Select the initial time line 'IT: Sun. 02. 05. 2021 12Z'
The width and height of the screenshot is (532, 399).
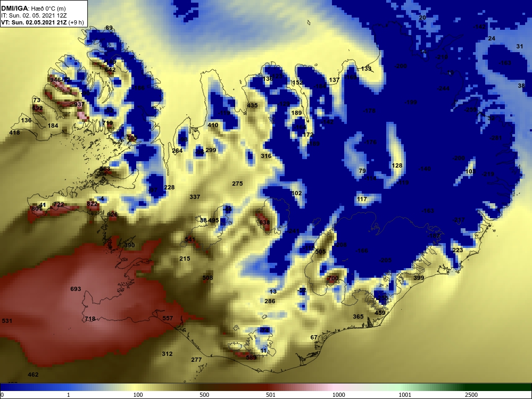(34, 15)
